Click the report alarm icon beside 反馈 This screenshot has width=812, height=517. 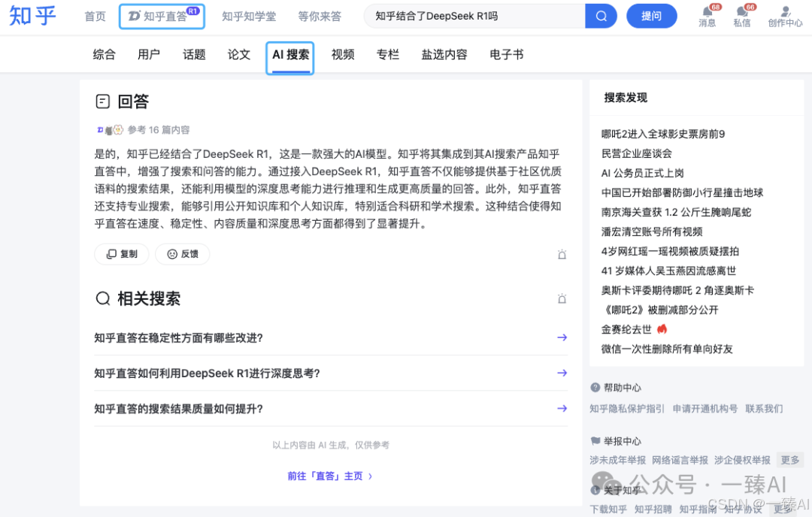pyautogui.click(x=562, y=254)
